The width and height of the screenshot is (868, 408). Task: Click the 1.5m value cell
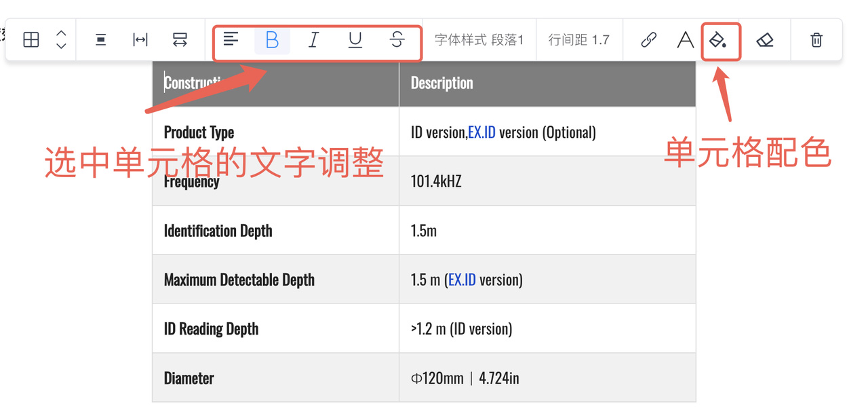pos(547,230)
